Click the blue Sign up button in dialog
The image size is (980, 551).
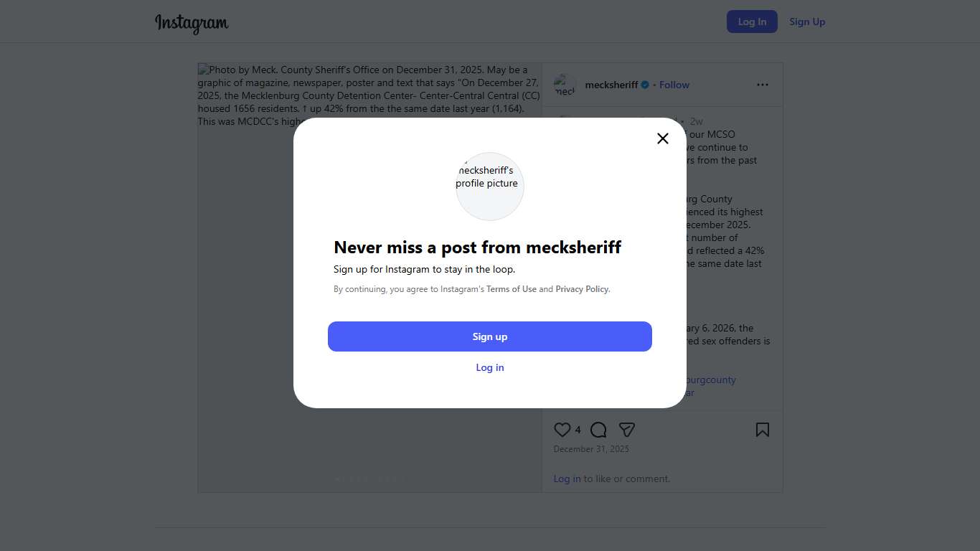[490, 336]
